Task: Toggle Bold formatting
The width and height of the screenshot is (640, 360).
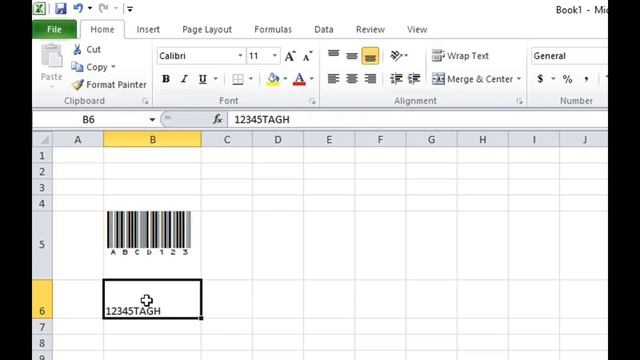Action: (x=166, y=79)
